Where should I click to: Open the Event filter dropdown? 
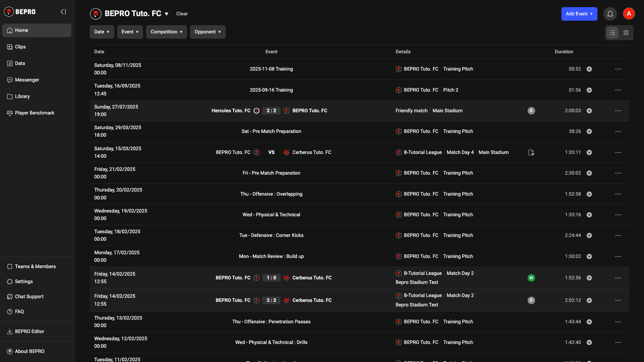tap(130, 32)
